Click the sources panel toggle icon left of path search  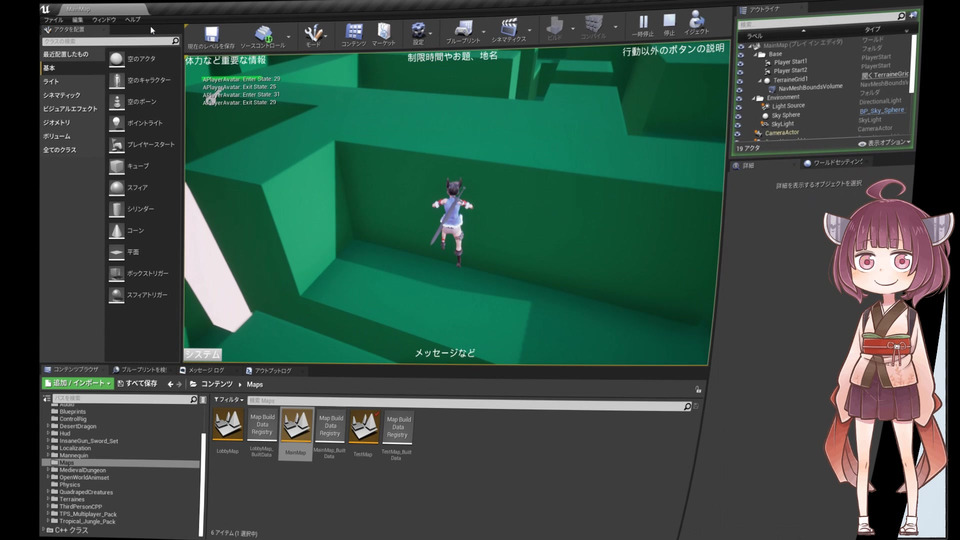click(x=47, y=399)
